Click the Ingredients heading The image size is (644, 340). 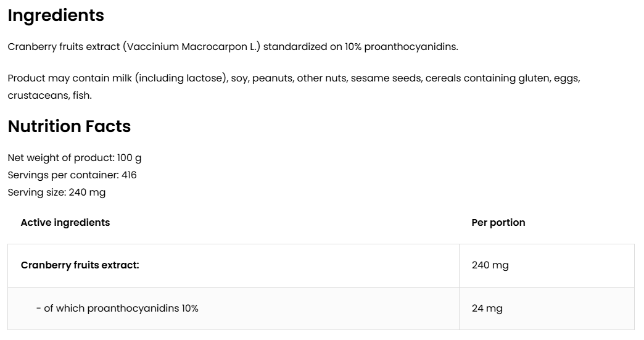(56, 15)
